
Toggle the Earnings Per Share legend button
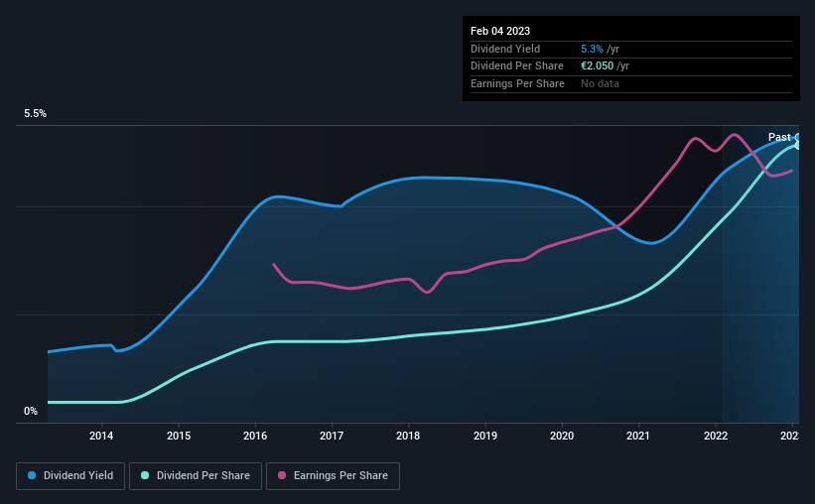point(332,476)
